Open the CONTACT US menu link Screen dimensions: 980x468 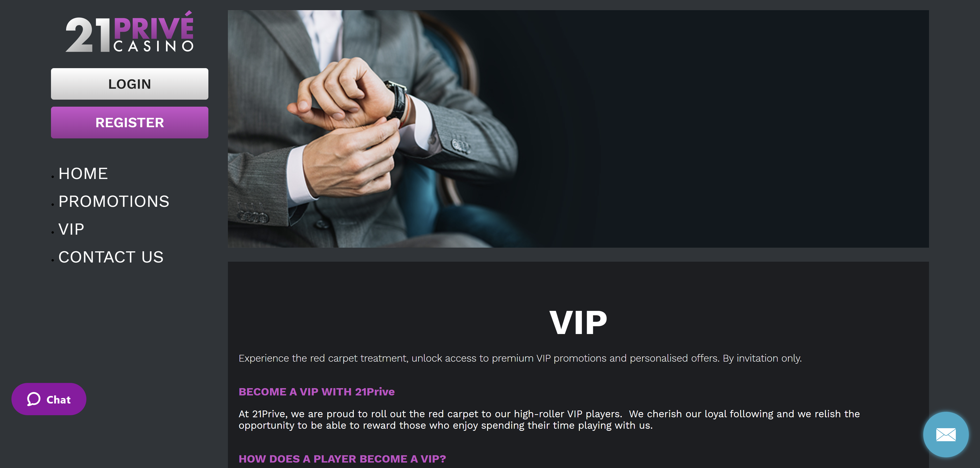[x=111, y=257]
